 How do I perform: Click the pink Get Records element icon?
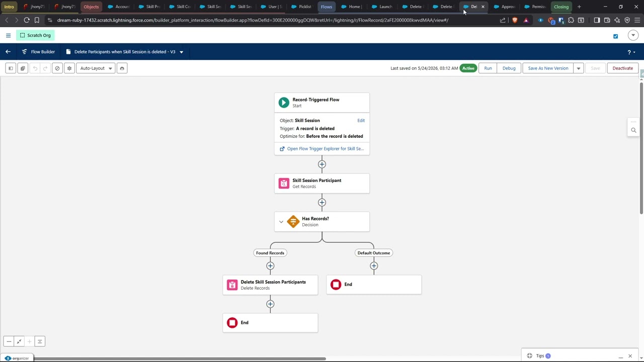tap(284, 184)
